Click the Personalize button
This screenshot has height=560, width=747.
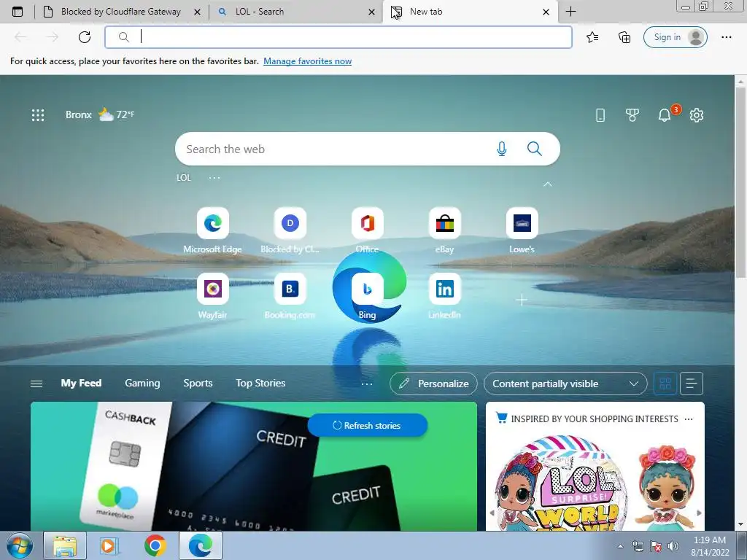[x=433, y=384]
